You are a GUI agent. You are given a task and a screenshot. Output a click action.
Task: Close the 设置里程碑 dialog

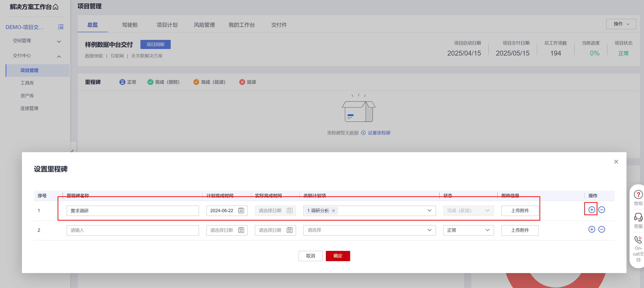(616, 162)
